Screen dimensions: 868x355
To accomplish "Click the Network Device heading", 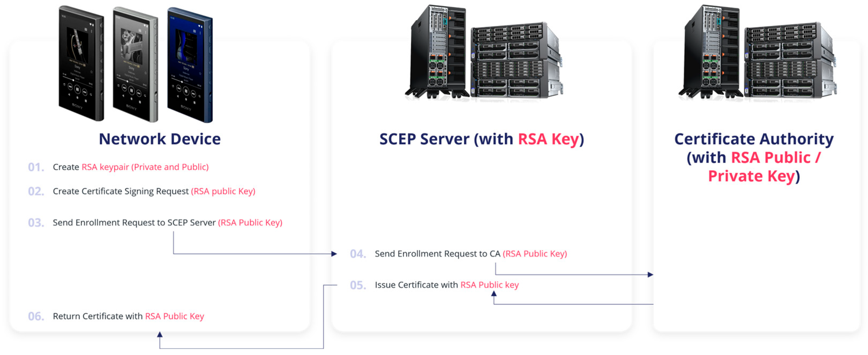I will [160, 139].
